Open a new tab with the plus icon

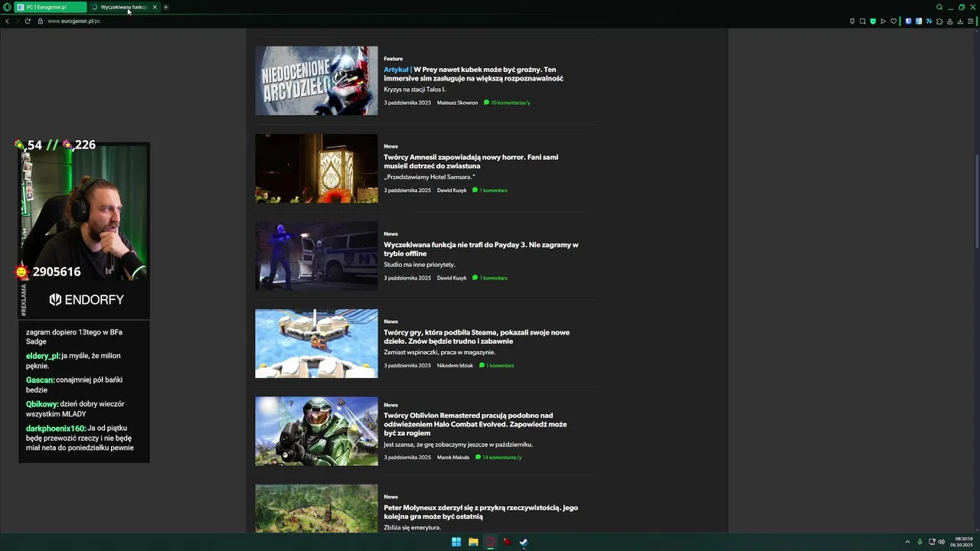click(x=165, y=7)
